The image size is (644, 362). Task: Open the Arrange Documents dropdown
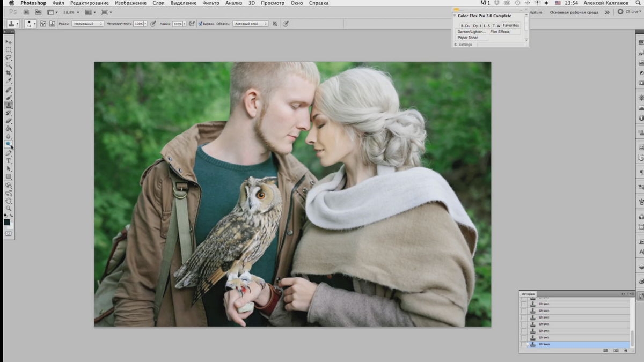point(91,12)
